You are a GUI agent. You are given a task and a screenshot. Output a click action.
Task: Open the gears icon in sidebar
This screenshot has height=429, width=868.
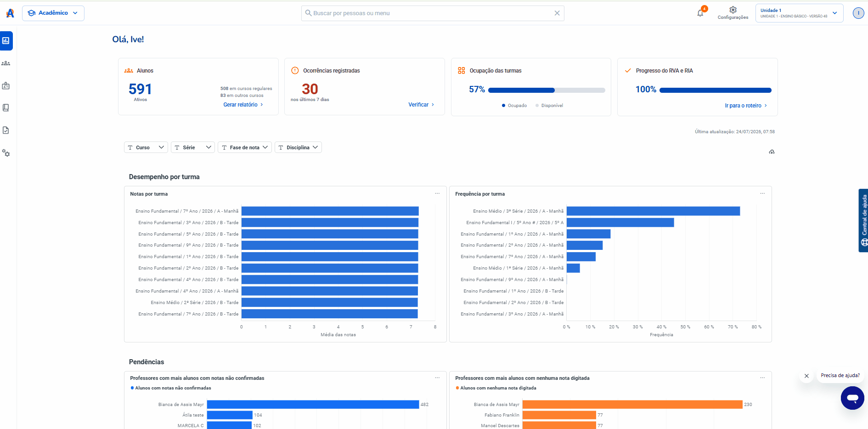(6, 153)
